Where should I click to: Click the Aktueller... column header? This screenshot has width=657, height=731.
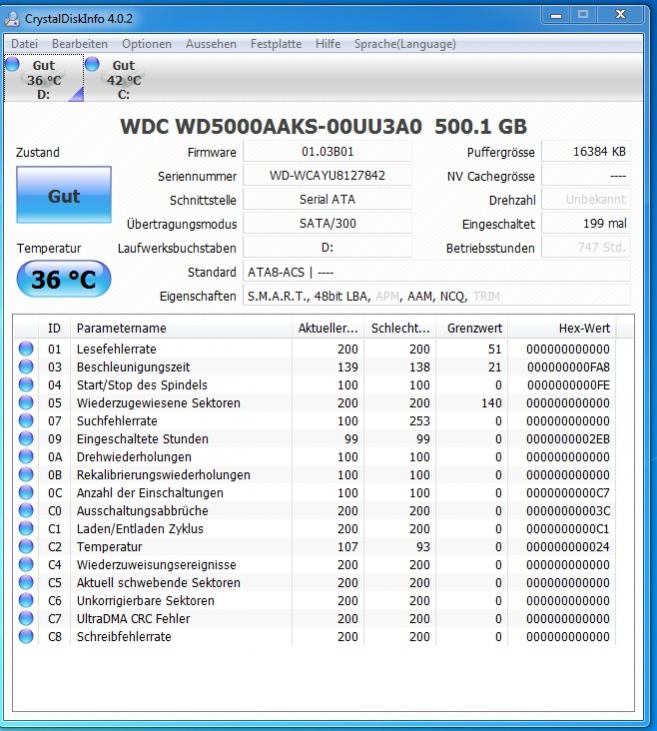point(328,328)
